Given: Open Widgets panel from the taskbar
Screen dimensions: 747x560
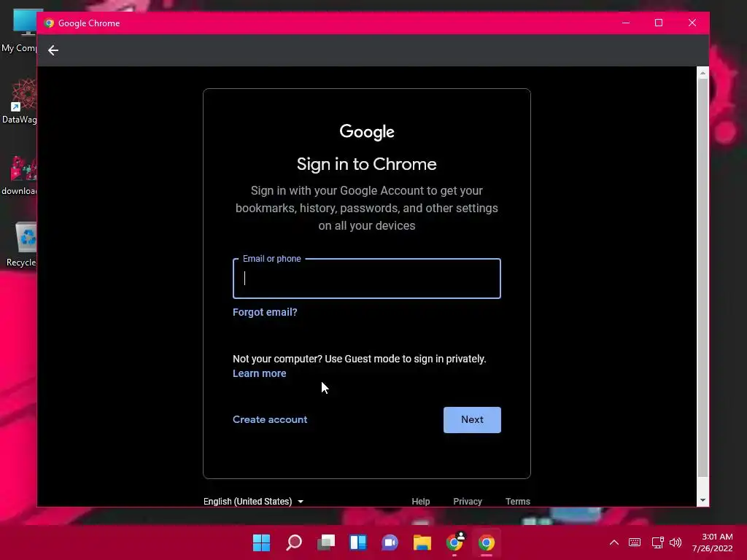Looking at the screenshot, I should pyautogui.click(x=357, y=542).
